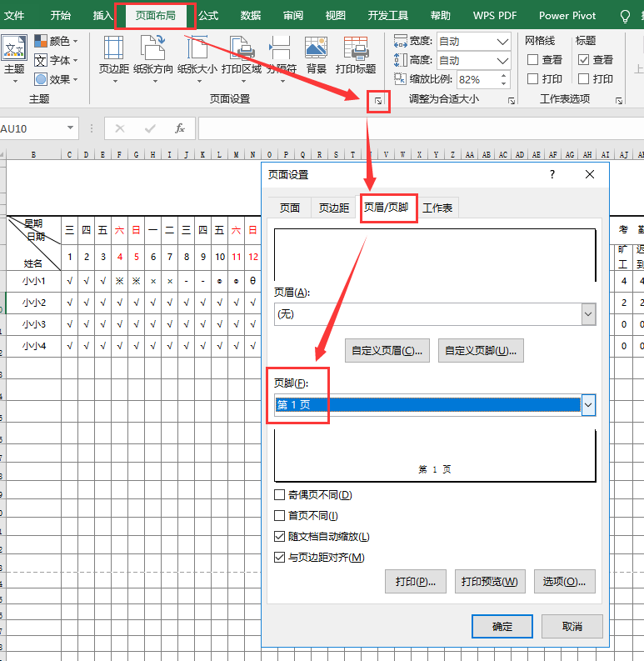Click Custom Header (自定义页眉) button
Screen dimensions: 644x661
pos(387,350)
